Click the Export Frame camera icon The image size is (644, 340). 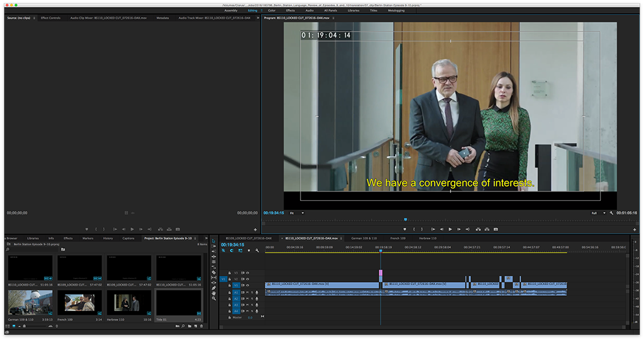(x=496, y=229)
